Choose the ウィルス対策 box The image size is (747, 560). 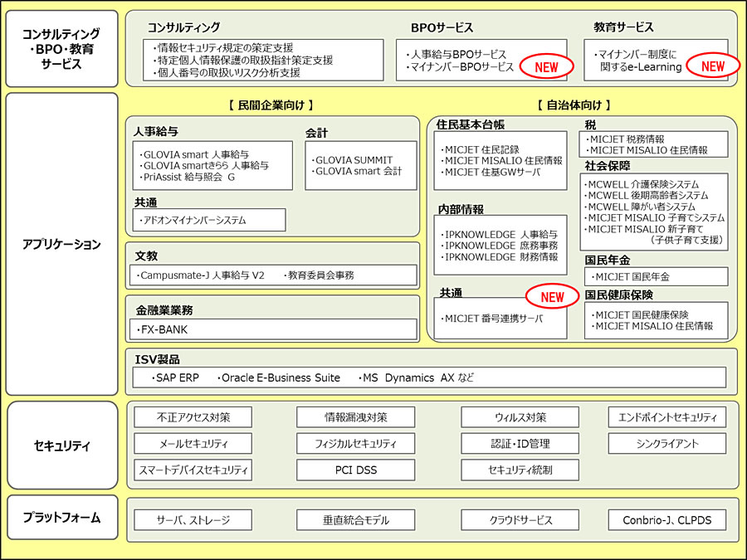tap(520, 417)
